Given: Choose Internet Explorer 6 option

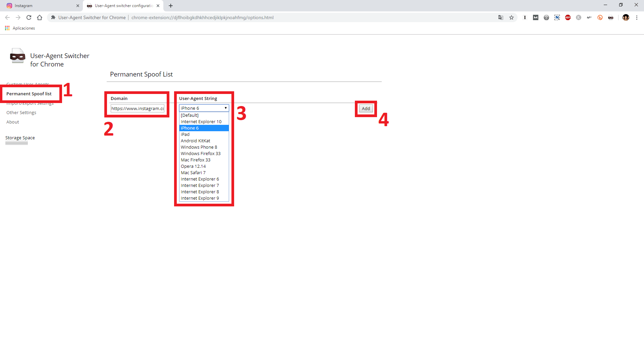Looking at the screenshot, I should point(204,179).
